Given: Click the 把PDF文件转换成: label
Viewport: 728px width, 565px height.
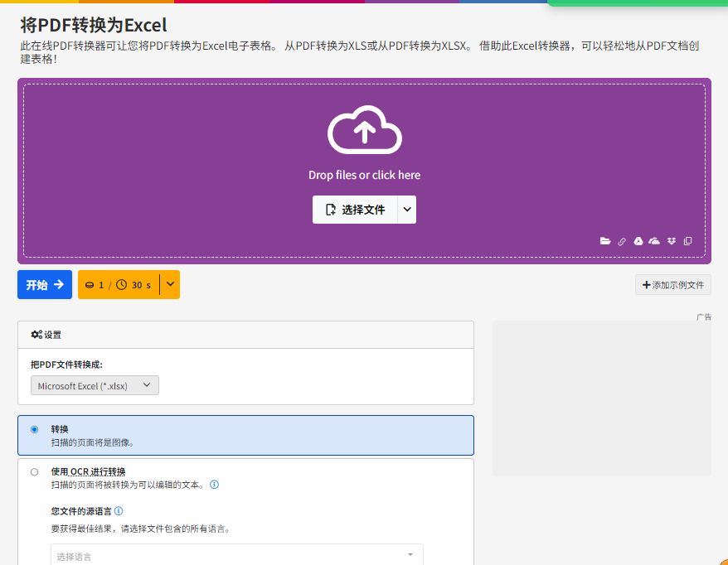Looking at the screenshot, I should [66, 365].
